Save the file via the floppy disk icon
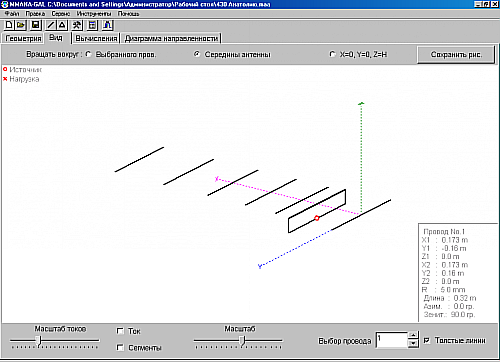Screen dimensions: 500x362 [36, 25]
